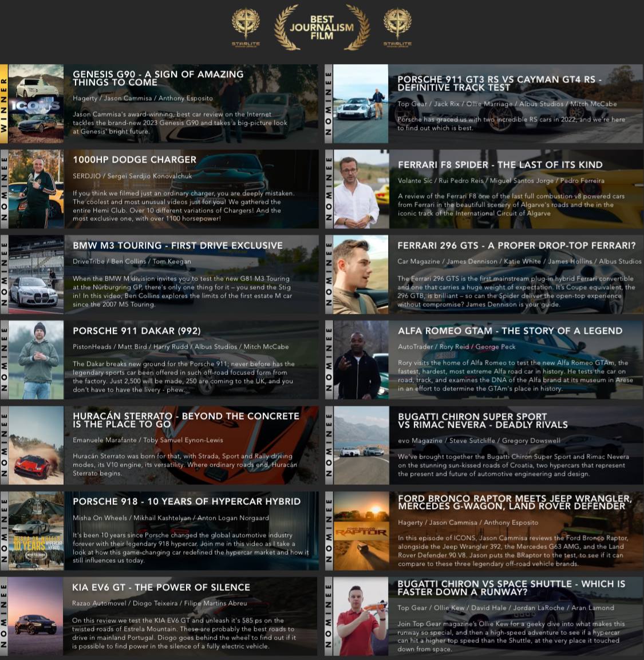
Task: Click the Genesis G90 description about Jason Cammisa's review
Action: coord(180,123)
